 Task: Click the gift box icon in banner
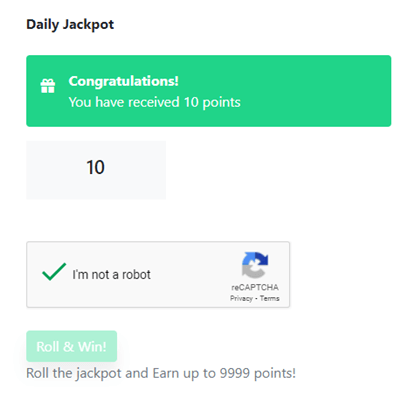click(x=48, y=86)
